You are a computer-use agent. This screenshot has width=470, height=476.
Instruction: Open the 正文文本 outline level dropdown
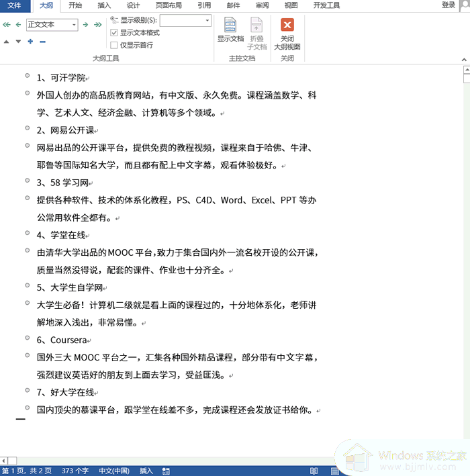coord(74,25)
